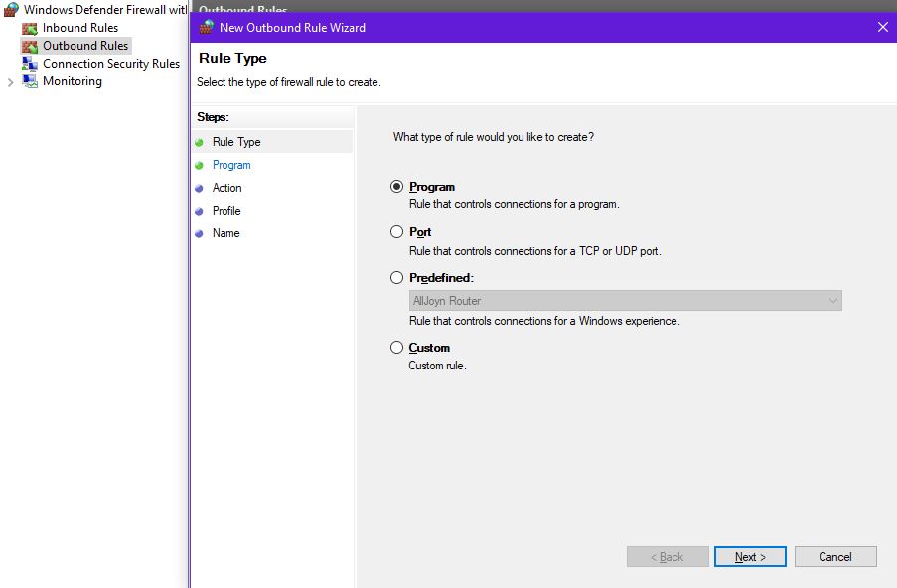Select the Custom radio button

point(396,348)
